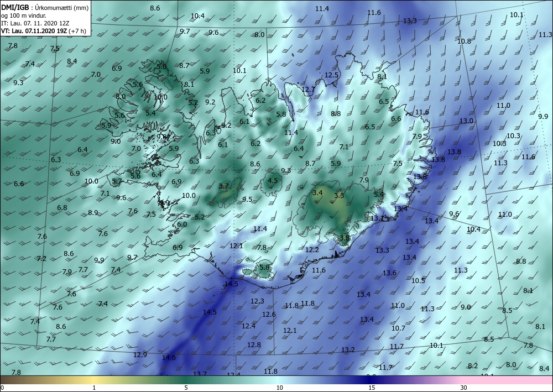Image resolution: width=553 pixels, height=392 pixels.
Task: Click the map value 4.5
Action: pyautogui.click(x=273, y=180)
